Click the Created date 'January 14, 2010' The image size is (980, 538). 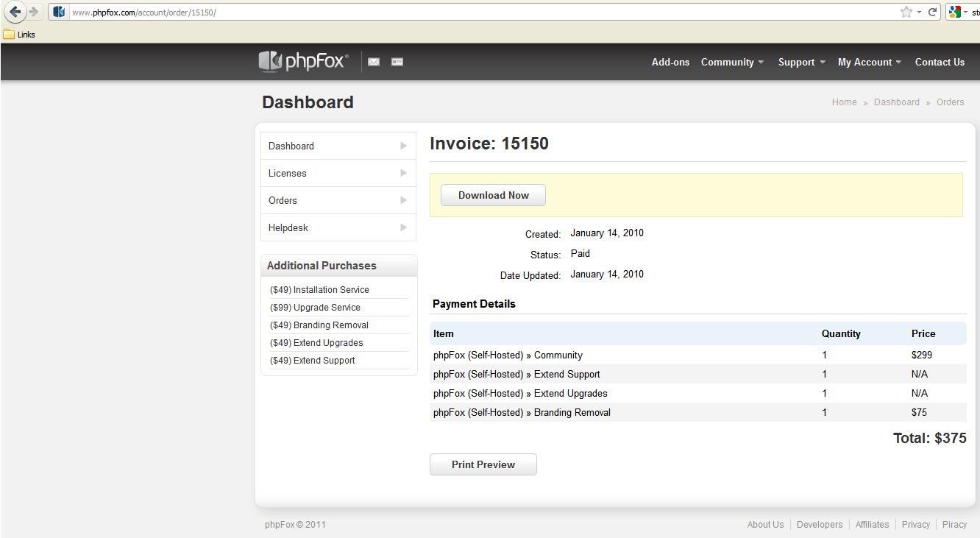[x=607, y=233]
